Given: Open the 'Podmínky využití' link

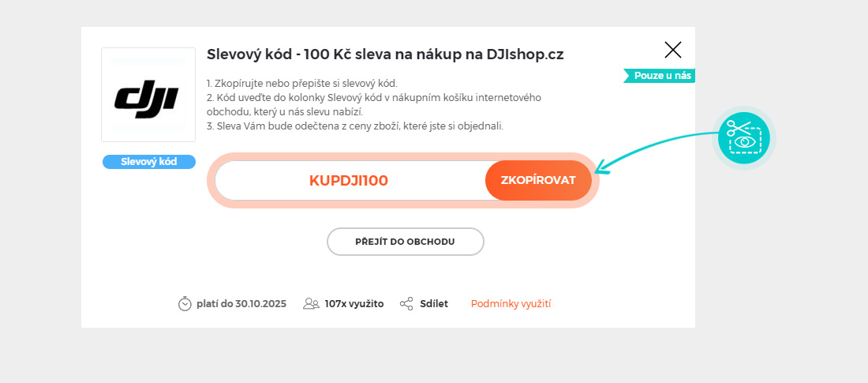Looking at the screenshot, I should [511, 304].
